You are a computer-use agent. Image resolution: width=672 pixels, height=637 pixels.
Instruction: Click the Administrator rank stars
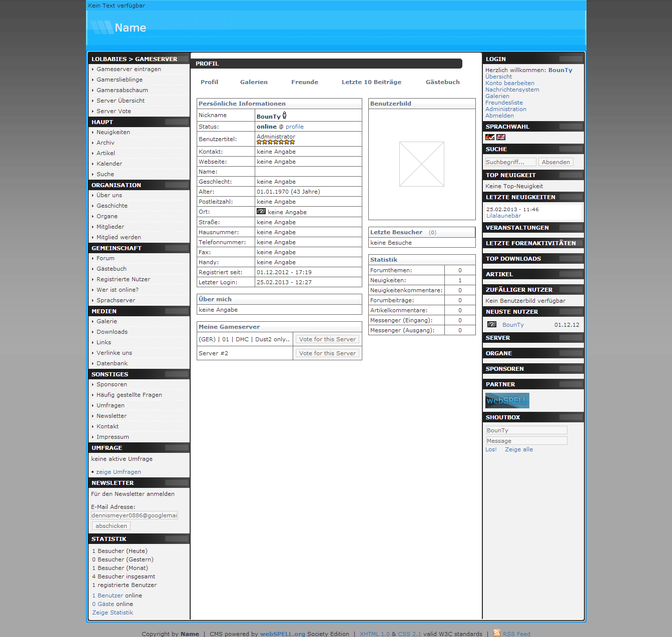[x=276, y=142]
